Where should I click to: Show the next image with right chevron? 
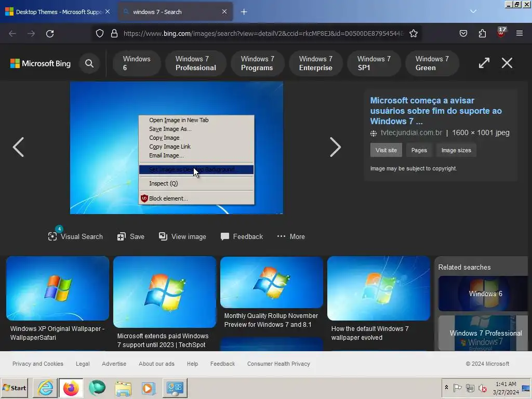click(335, 147)
